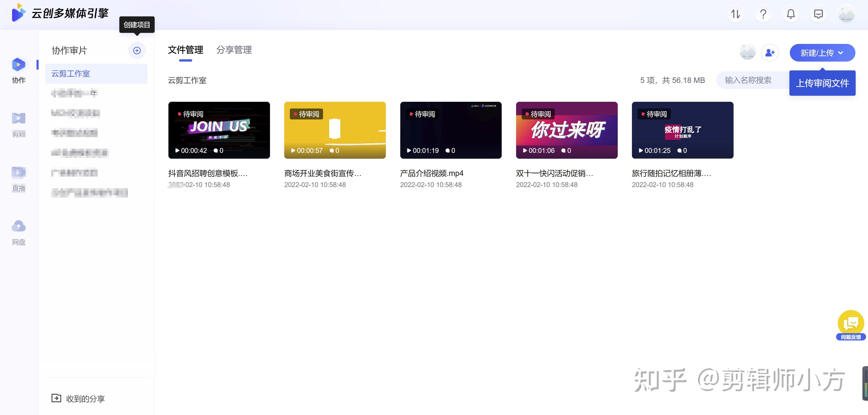
Task: Switch to the 网盘 sidebar module
Action: (19, 233)
